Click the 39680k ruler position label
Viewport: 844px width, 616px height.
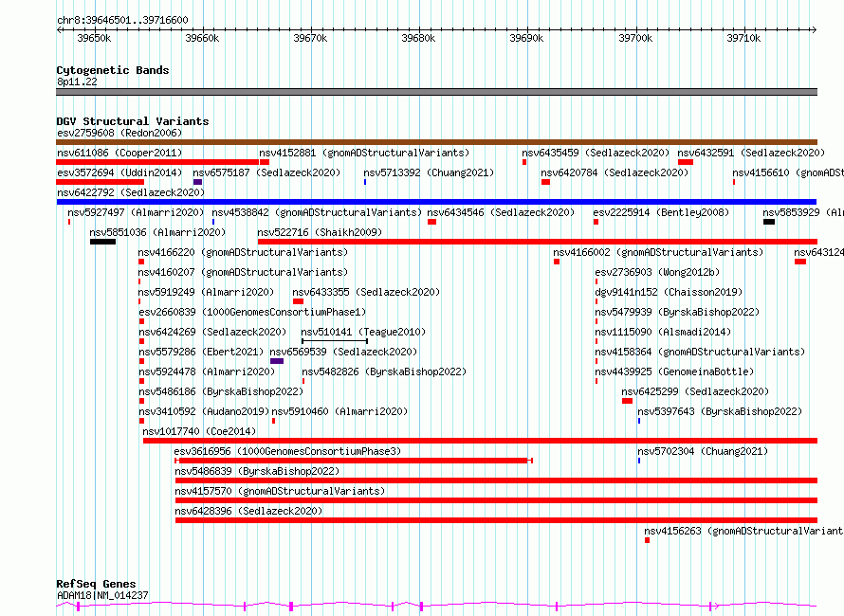pos(418,38)
